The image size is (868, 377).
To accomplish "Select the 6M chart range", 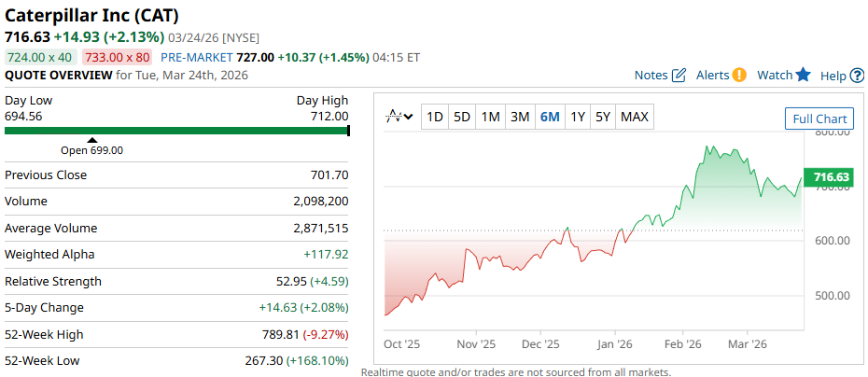I will pyautogui.click(x=550, y=117).
